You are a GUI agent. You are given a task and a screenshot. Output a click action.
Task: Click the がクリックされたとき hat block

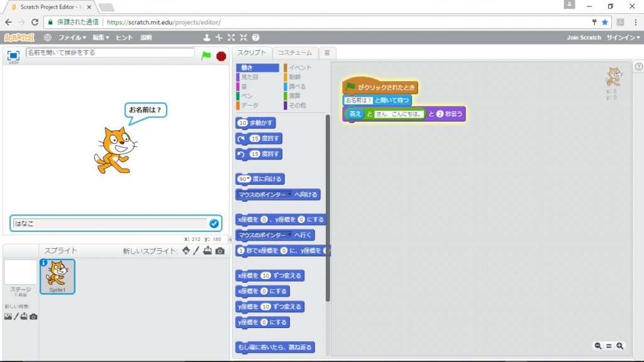tap(380, 85)
